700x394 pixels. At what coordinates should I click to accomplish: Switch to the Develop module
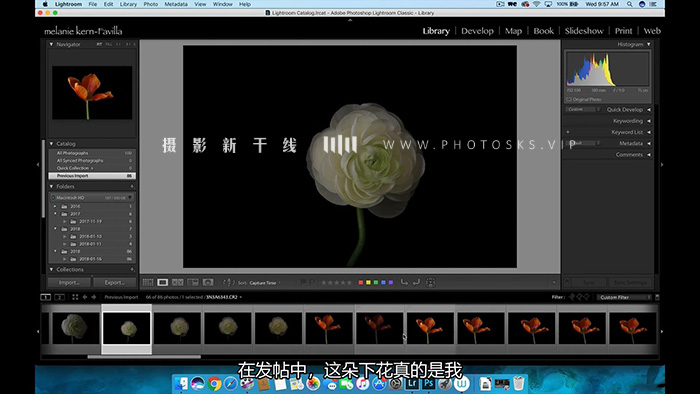[x=477, y=31]
